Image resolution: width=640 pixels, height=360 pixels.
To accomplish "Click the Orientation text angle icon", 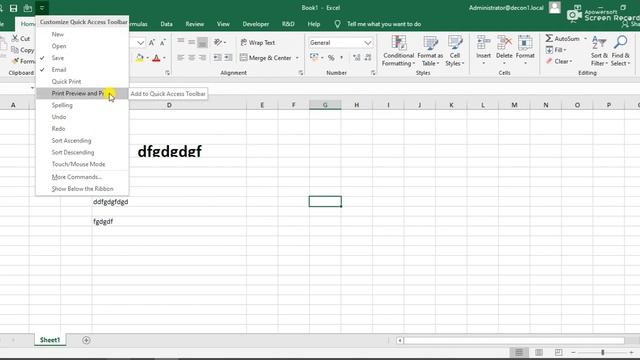I will [x=218, y=42].
